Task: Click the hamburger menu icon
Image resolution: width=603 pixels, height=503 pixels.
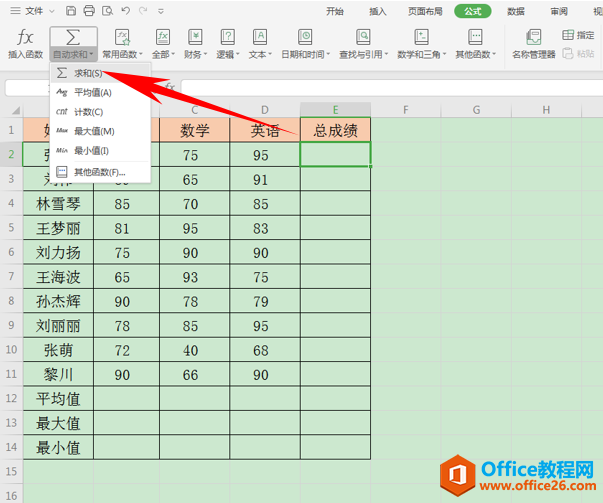Action: point(15,11)
